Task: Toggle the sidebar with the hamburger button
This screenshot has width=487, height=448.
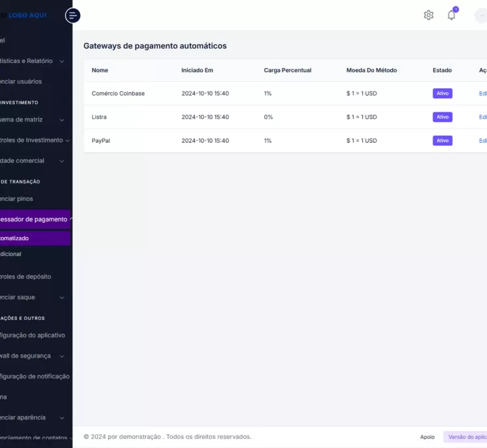Action: click(73, 15)
